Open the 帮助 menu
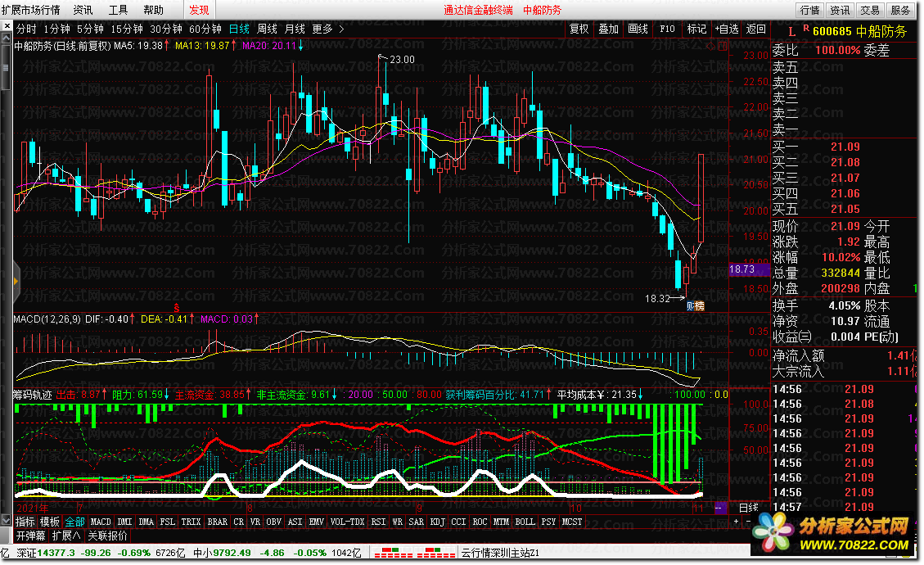Image resolution: width=924 pixels, height=565 pixels. pyautogui.click(x=153, y=10)
